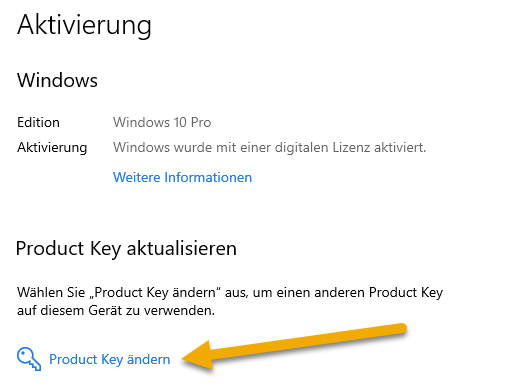518x389 pixels.
Task: Select the Product Key aktualisieren heading
Action: pyautogui.click(x=126, y=249)
